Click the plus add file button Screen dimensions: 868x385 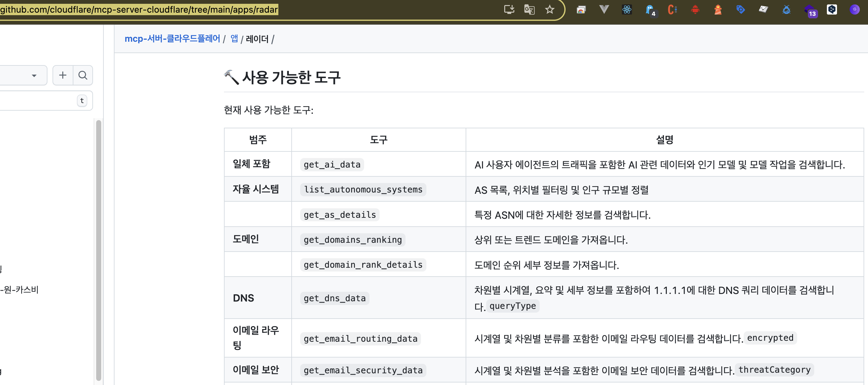tap(63, 75)
